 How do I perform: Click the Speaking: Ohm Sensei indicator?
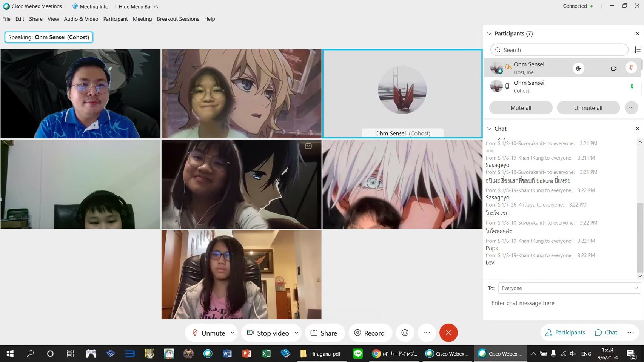tap(49, 37)
